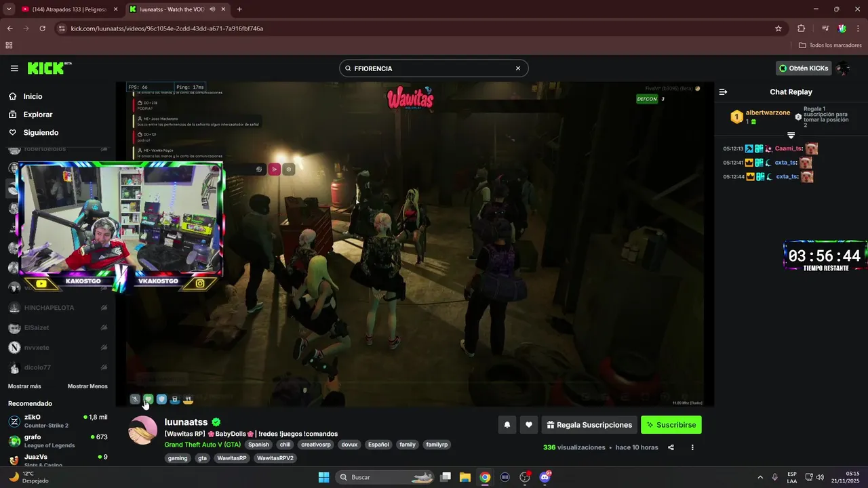
Task: Select the gaming tag
Action: click(x=178, y=458)
